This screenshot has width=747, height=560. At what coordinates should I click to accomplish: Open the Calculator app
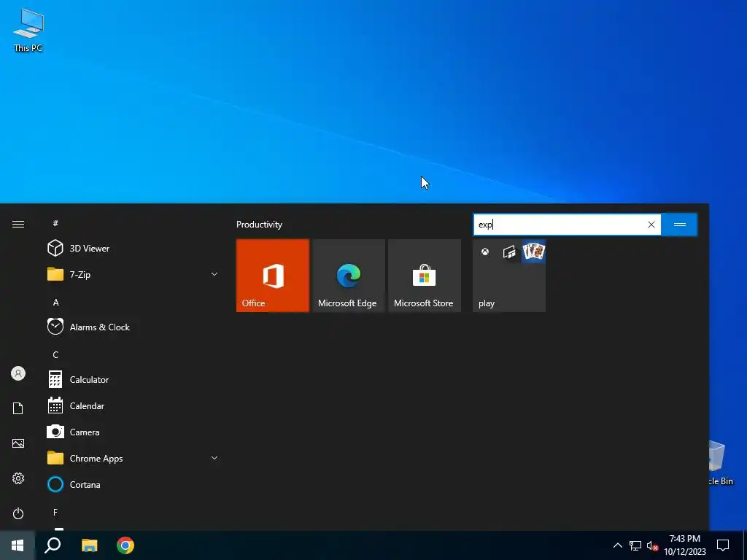(x=133, y=379)
